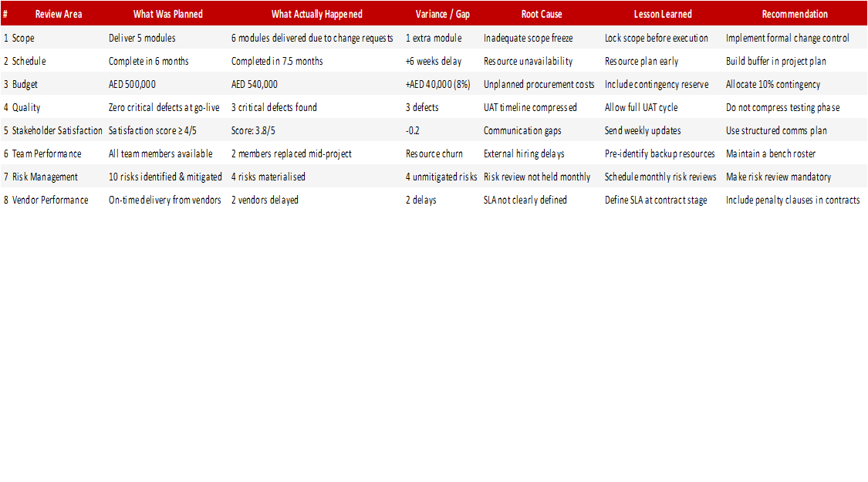The image size is (868, 482).
Task: Click the 'Lesson Learned' column header
Action: click(x=663, y=15)
